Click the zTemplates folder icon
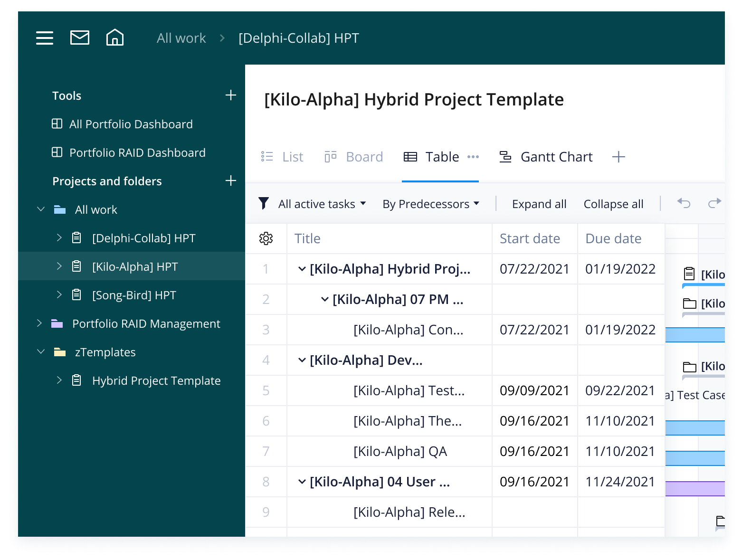 60,352
